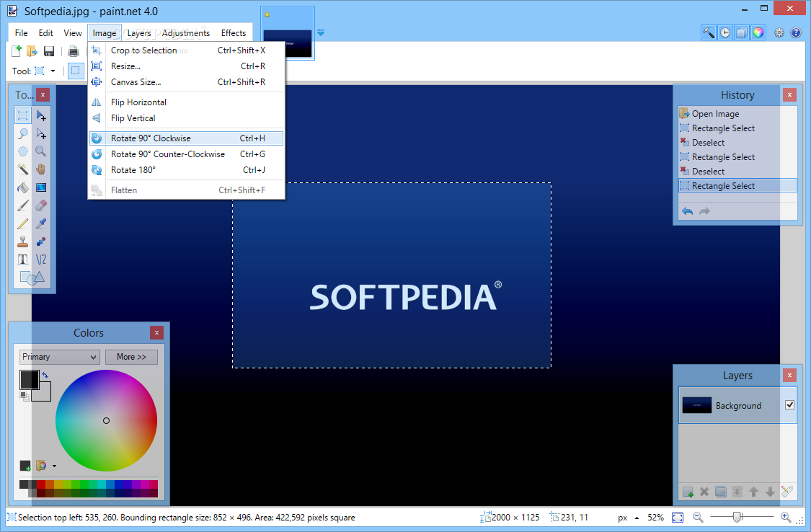Screen dimensions: 811x532
Task: Click the New file toolbar icon
Action: (x=17, y=50)
